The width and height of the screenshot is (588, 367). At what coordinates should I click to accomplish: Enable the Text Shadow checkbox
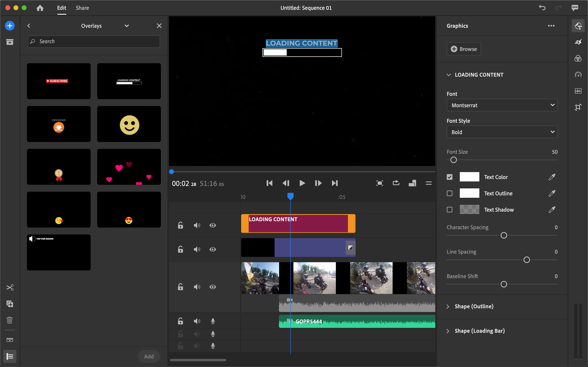click(450, 209)
